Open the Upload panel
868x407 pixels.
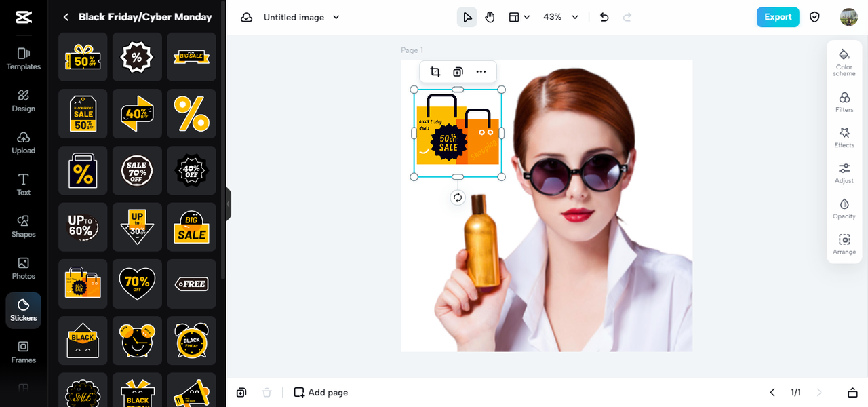(24, 142)
